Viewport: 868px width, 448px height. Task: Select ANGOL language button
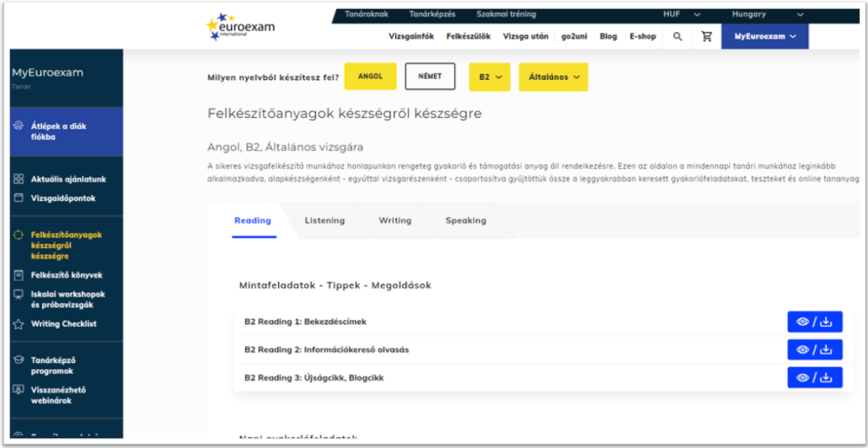pyautogui.click(x=370, y=76)
